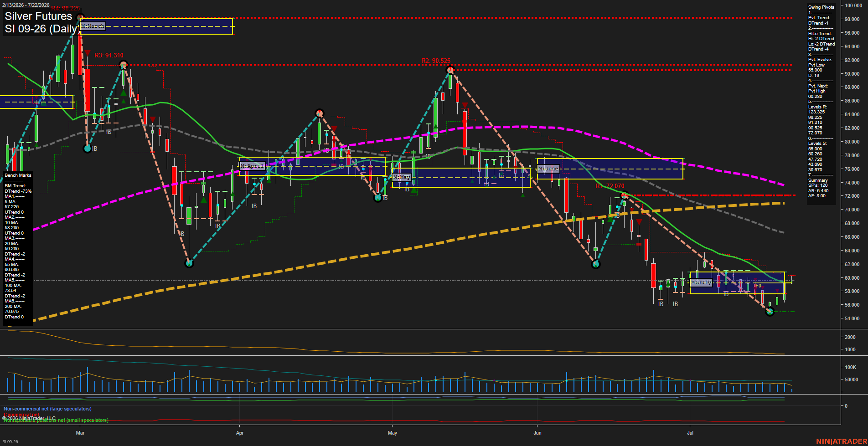The width and height of the screenshot is (868, 446).
Task: Click the latest July pivot low marker near 55
Action: click(770, 312)
